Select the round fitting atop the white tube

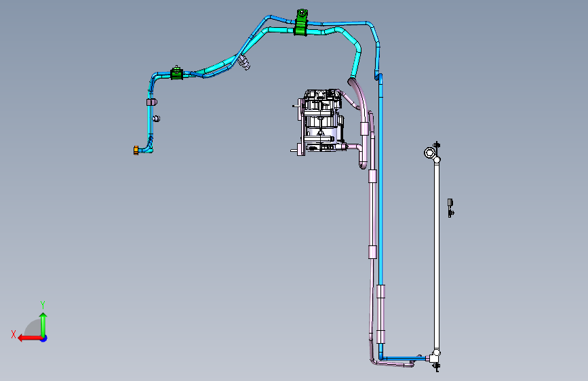[429, 153]
